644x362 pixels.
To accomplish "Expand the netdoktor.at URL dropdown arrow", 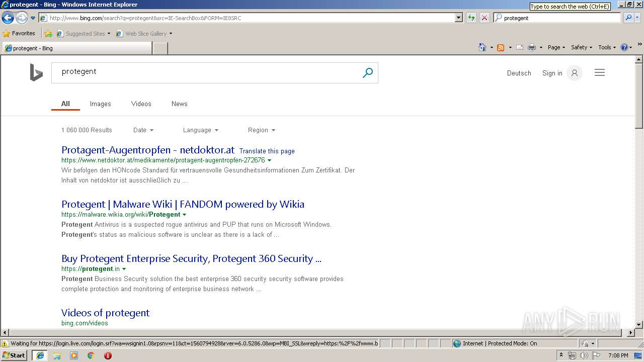I will (270, 160).
